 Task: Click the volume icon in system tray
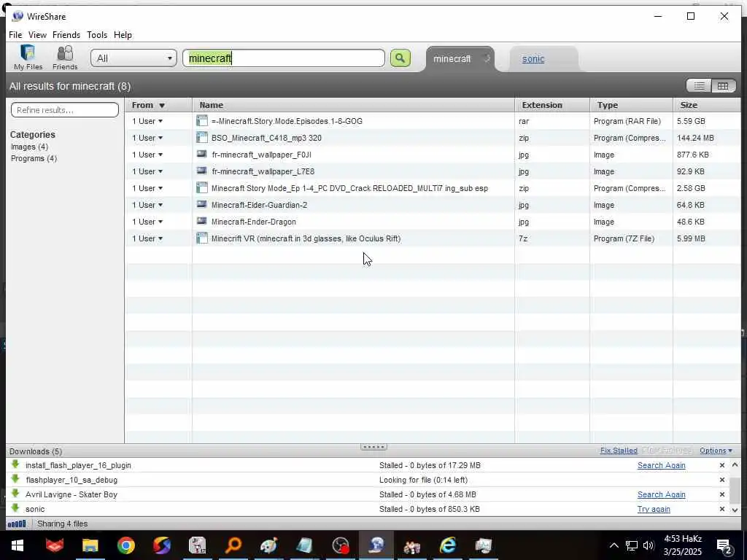click(x=649, y=545)
